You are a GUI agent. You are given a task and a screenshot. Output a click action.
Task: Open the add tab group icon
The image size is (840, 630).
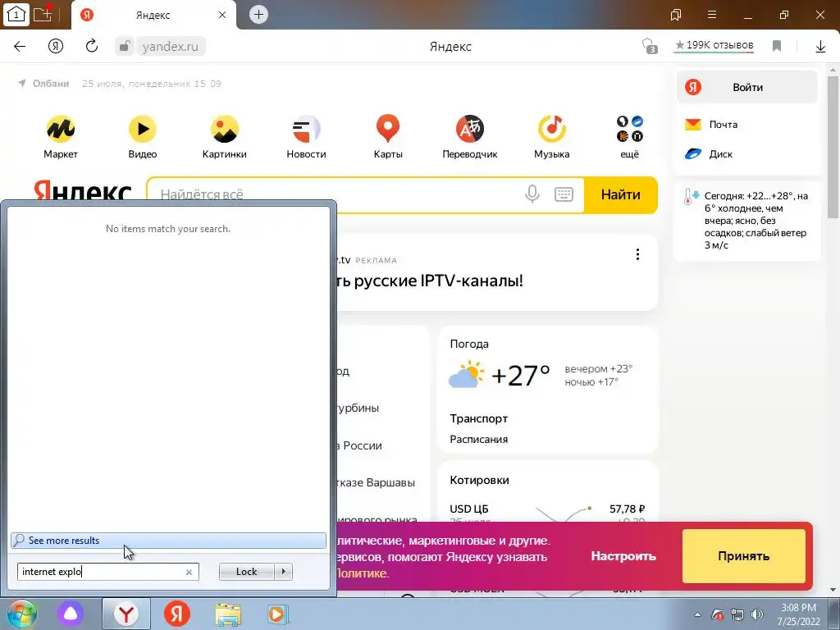[x=43, y=14]
